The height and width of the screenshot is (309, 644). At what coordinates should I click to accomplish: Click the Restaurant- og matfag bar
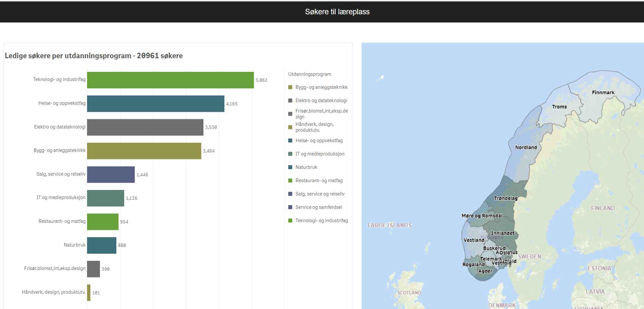tap(103, 222)
